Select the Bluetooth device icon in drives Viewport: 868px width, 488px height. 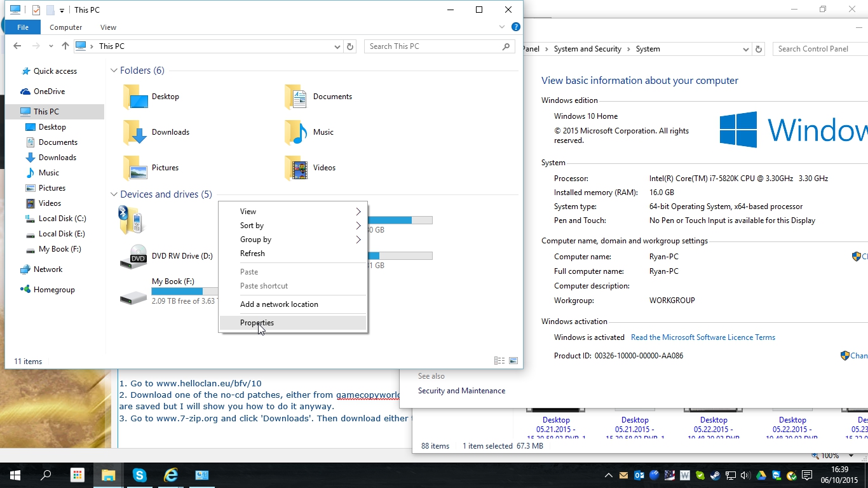[131, 220]
